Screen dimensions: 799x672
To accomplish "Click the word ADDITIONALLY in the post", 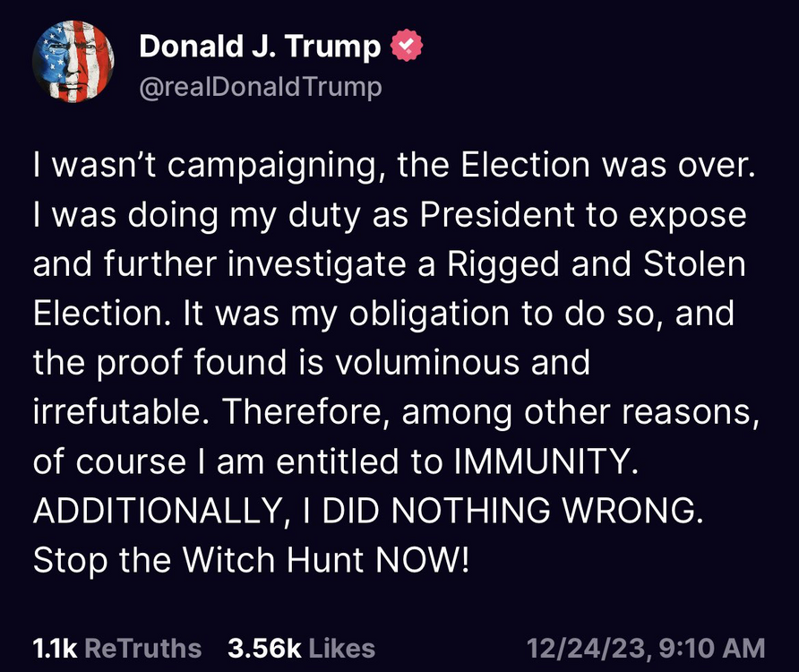I will [150, 511].
